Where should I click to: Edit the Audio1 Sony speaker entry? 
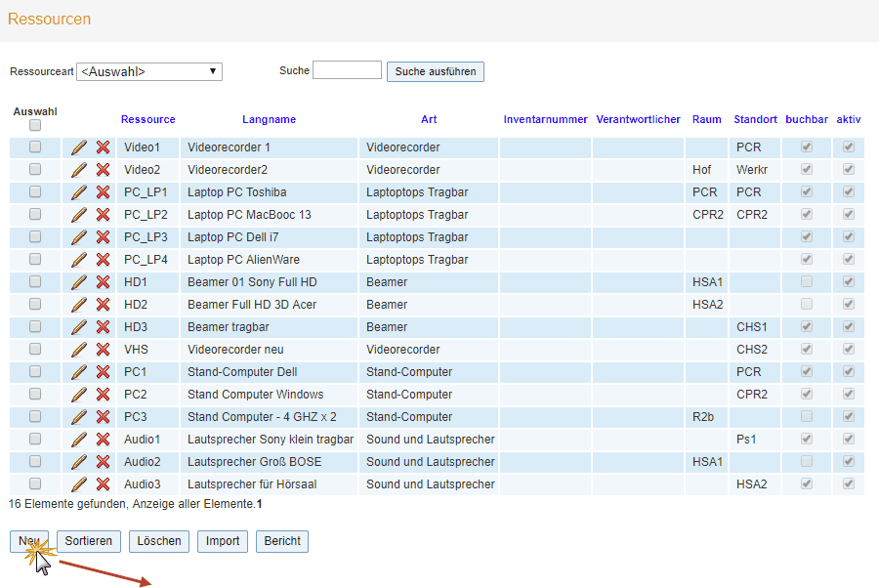click(x=79, y=439)
